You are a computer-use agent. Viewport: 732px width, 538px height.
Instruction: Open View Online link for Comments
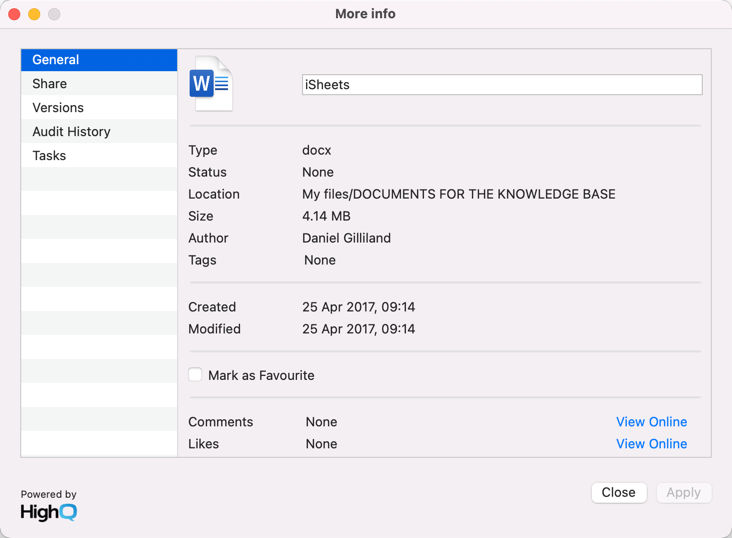[x=651, y=422]
